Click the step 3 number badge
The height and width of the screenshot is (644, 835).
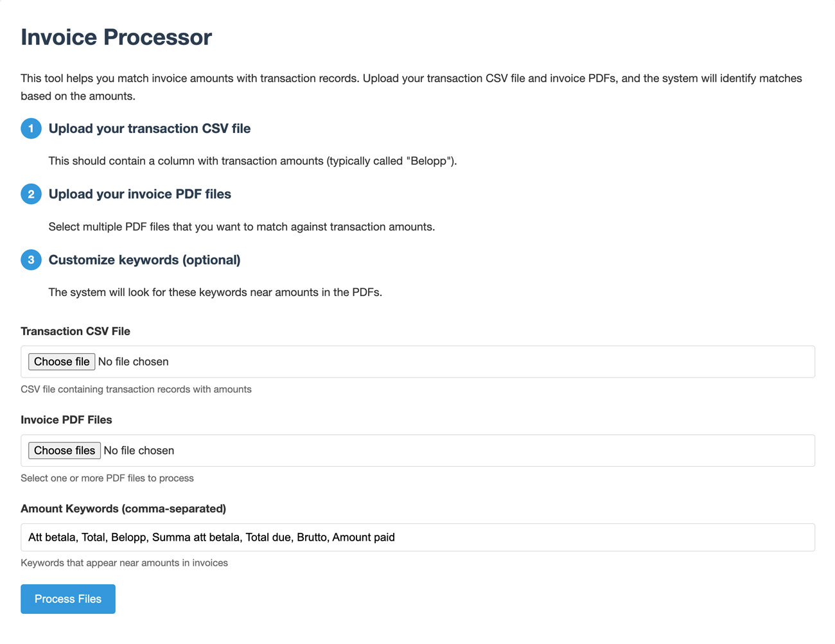31,260
